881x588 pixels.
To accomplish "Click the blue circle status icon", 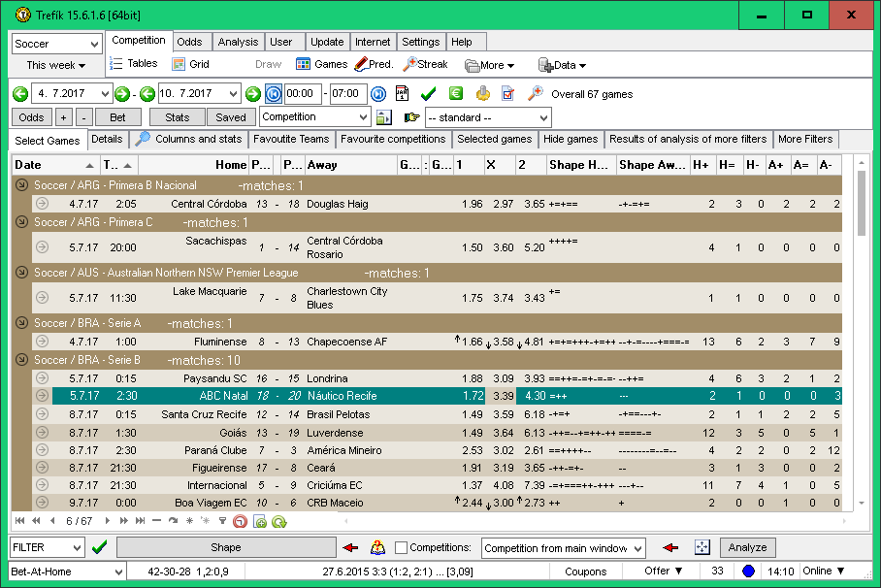I will (748, 572).
